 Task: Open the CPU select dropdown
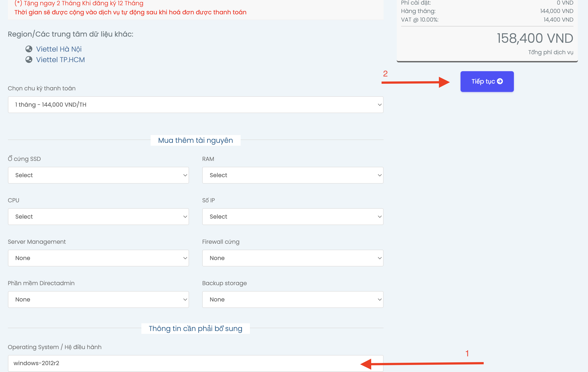(98, 217)
